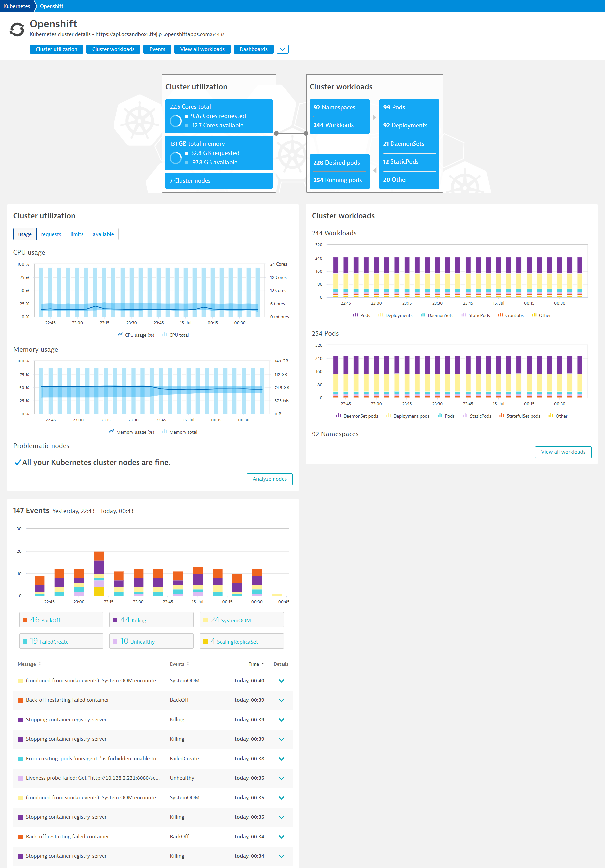Filter events by 24 SystemOOM
605x868 pixels.
(x=242, y=620)
